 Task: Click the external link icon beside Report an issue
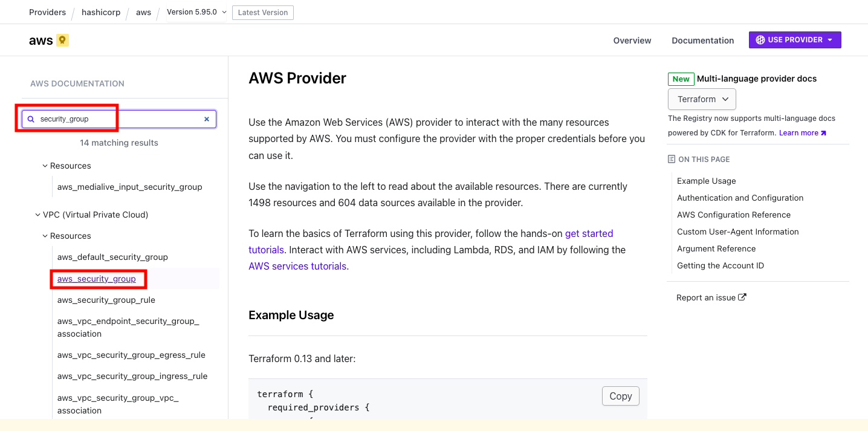[x=742, y=297]
